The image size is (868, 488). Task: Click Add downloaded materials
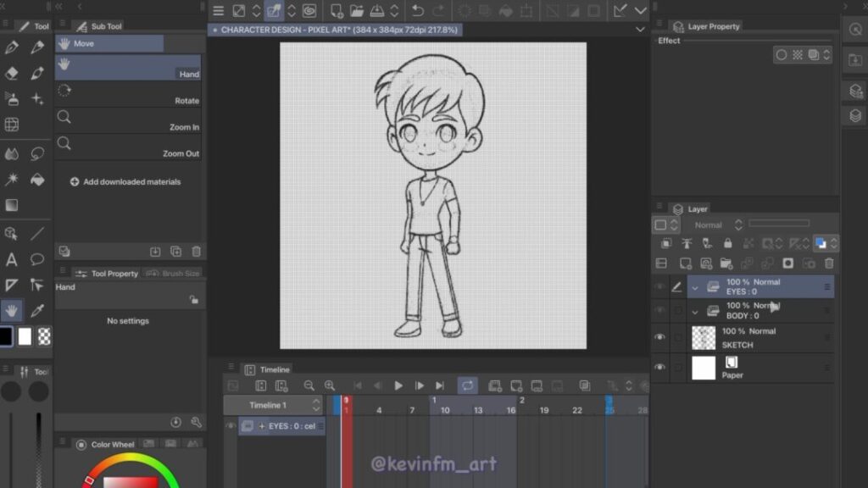coord(125,181)
